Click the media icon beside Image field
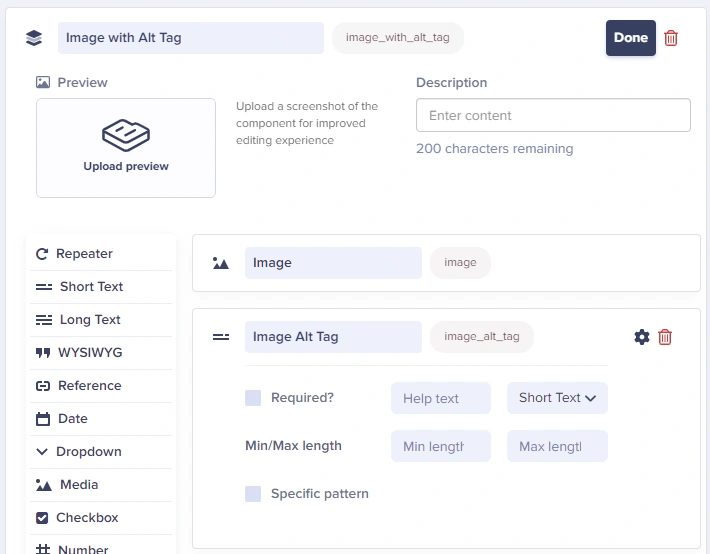Screen dimensions: 710x554 221,263
